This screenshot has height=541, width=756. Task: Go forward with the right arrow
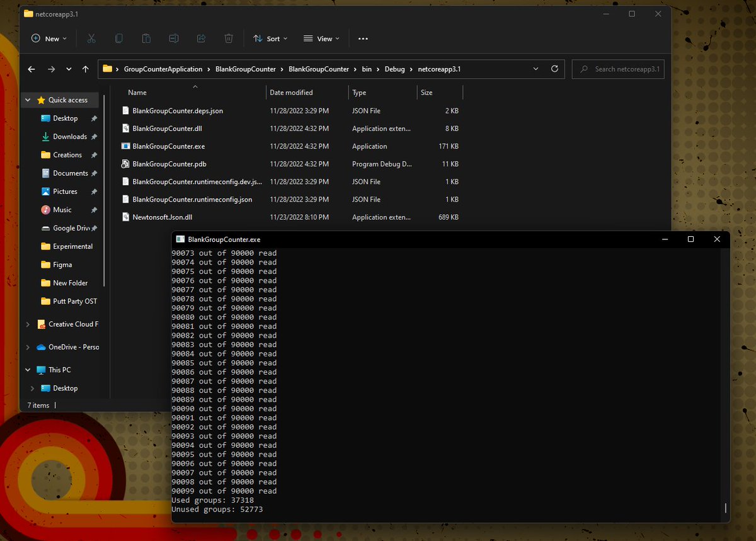pos(52,69)
